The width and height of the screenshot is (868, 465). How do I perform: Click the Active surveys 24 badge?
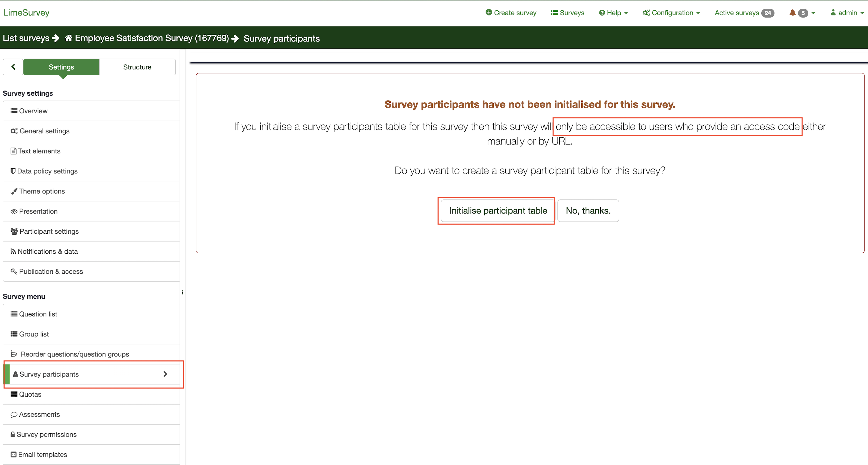click(768, 13)
